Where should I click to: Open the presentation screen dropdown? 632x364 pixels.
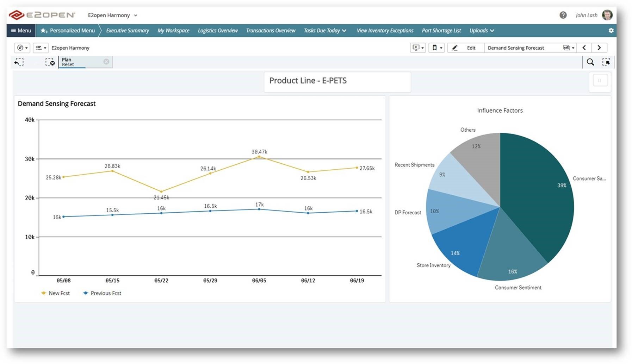coord(418,48)
